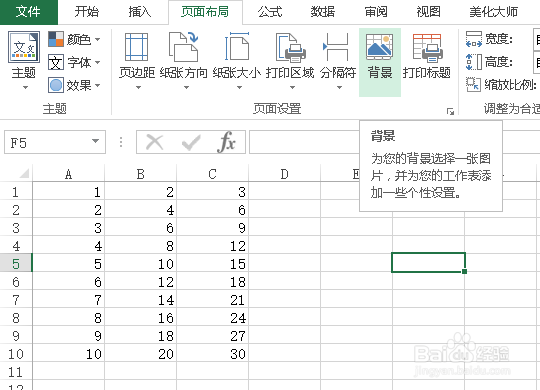
Task: Click cell C7 containing 21
Action: tap(212, 299)
